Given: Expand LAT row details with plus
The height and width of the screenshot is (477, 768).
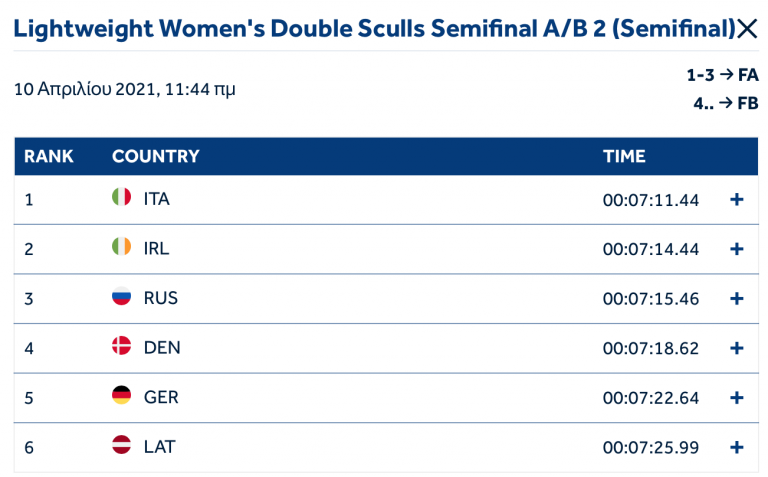Looking at the screenshot, I should click(737, 447).
